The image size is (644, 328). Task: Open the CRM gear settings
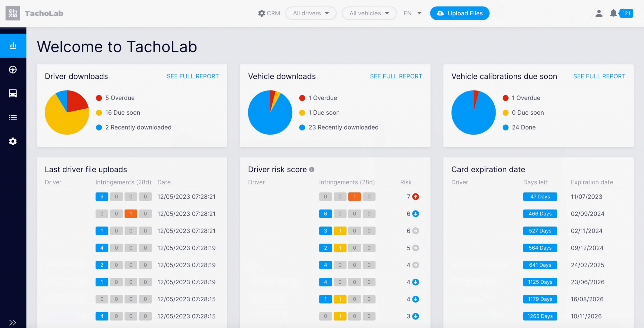(x=269, y=13)
